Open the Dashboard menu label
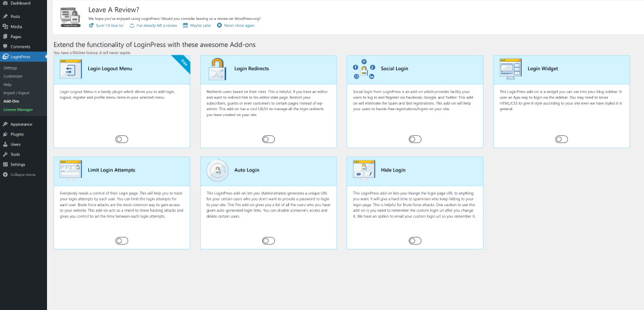This screenshot has width=644, height=310. coord(21,3)
